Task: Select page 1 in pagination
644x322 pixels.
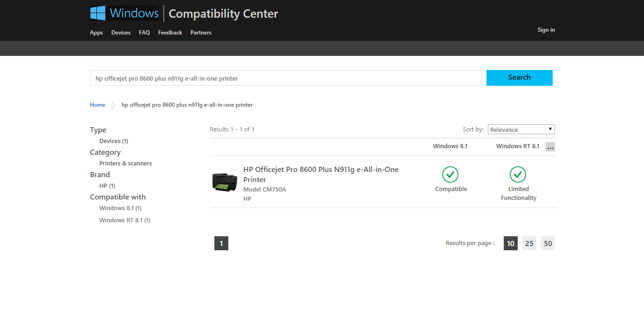Action: (221, 243)
